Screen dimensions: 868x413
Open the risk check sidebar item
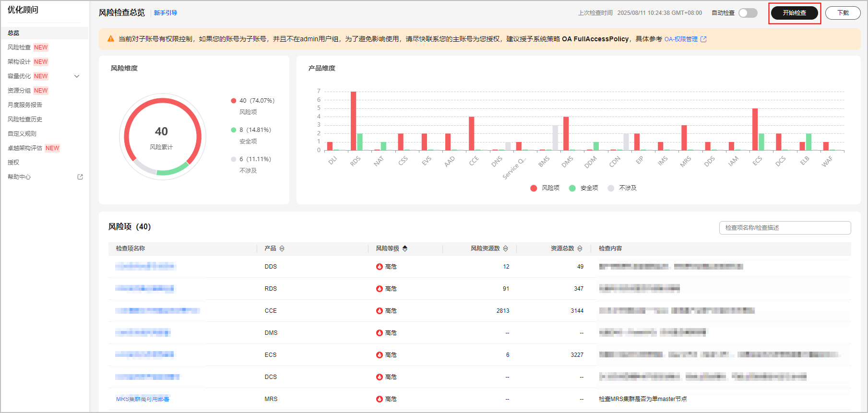coord(19,47)
